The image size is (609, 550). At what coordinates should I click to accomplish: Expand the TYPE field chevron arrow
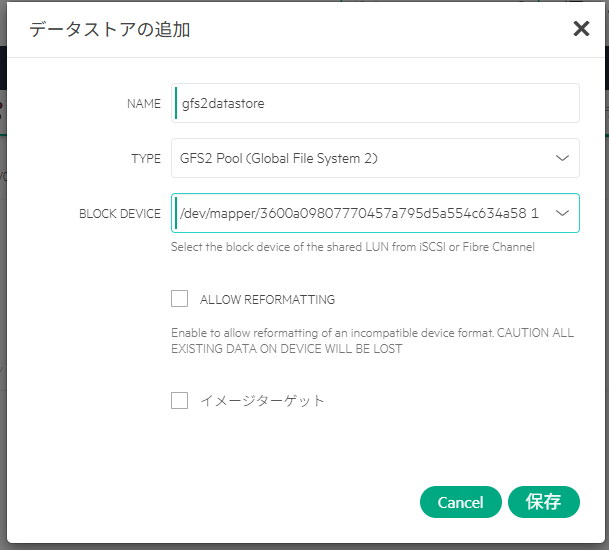pyautogui.click(x=561, y=158)
